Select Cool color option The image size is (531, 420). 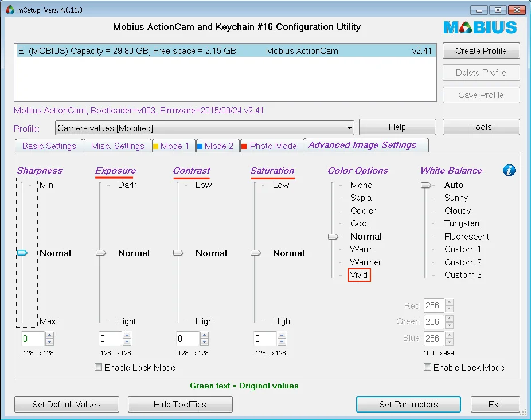click(360, 223)
